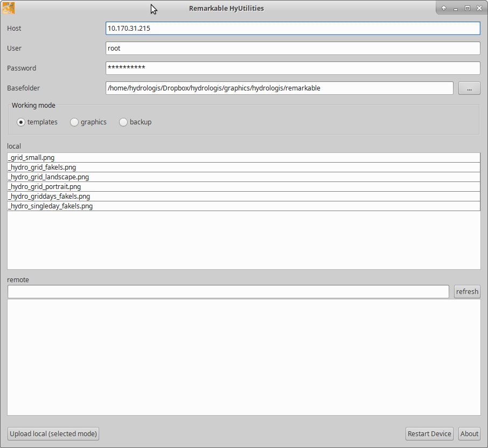
Task: Select _hydro_griddays_fakels.png in local list
Action: click(x=243, y=197)
